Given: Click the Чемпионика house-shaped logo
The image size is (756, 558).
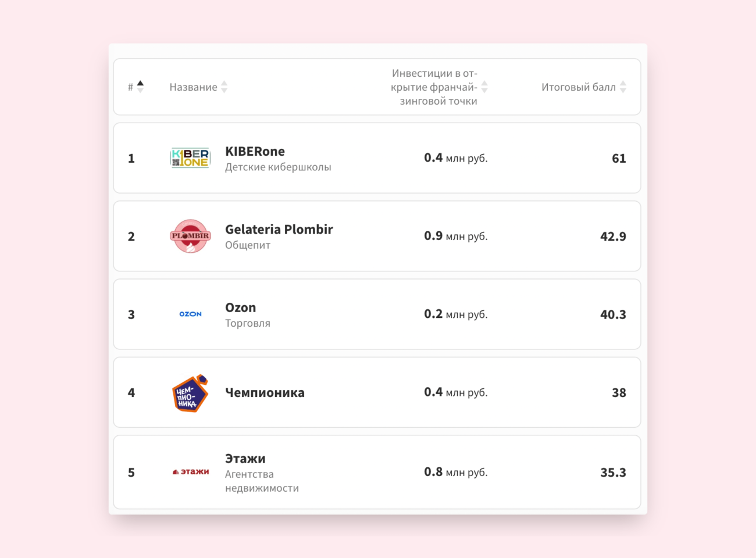Looking at the screenshot, I should [x=190, y=393].
